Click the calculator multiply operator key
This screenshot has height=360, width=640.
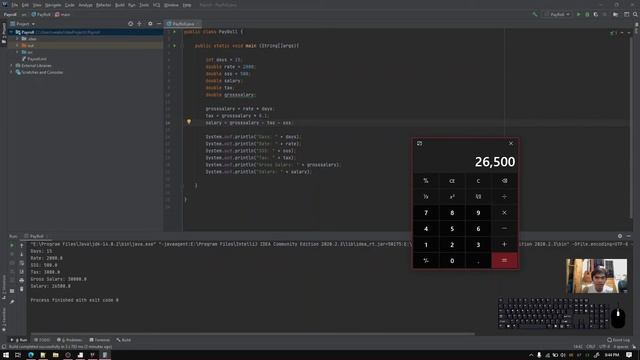(504, 213)
